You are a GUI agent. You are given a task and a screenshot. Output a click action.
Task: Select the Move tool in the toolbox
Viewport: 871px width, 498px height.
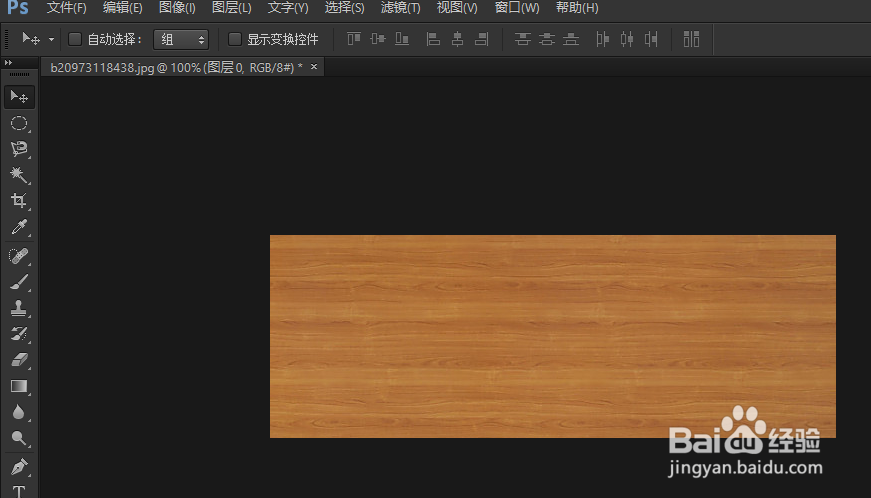click(19, 97)
